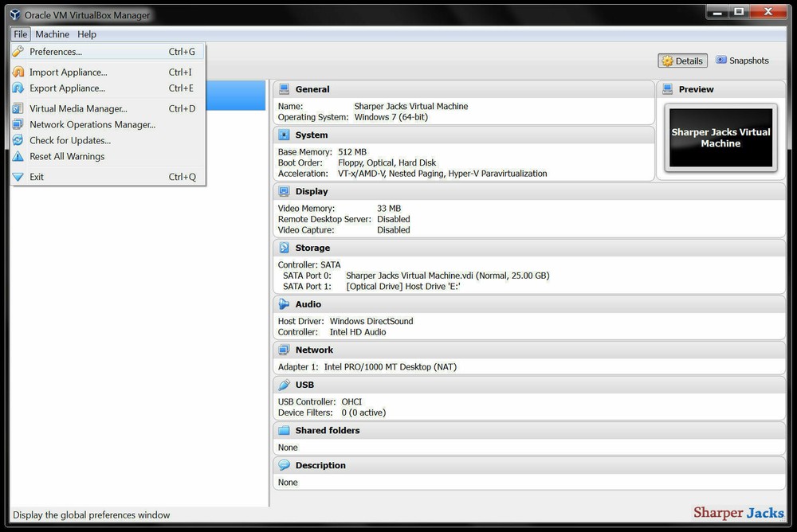
Task: Click the USB section icon
Action: (285, 385)
